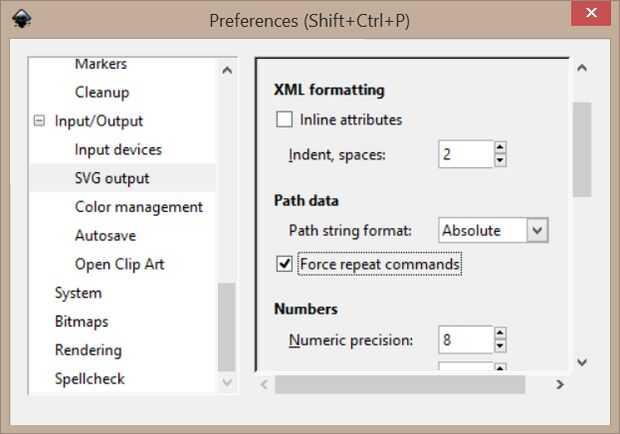The height and width of the screenshot is (434, 620).
Task: Open the Bitmaps preferences page
Action: (x=81, y=322)
